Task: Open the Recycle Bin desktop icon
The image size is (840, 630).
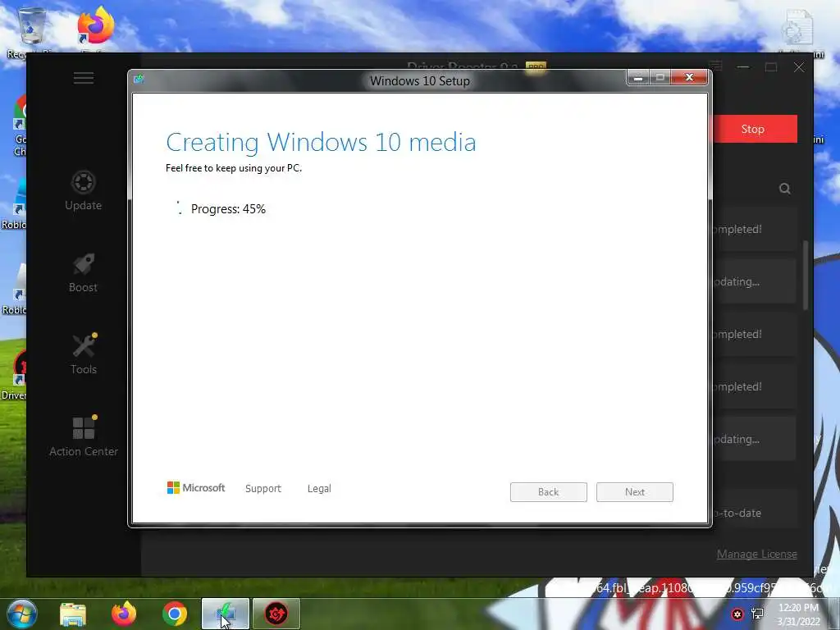Action: coord(32,32)
